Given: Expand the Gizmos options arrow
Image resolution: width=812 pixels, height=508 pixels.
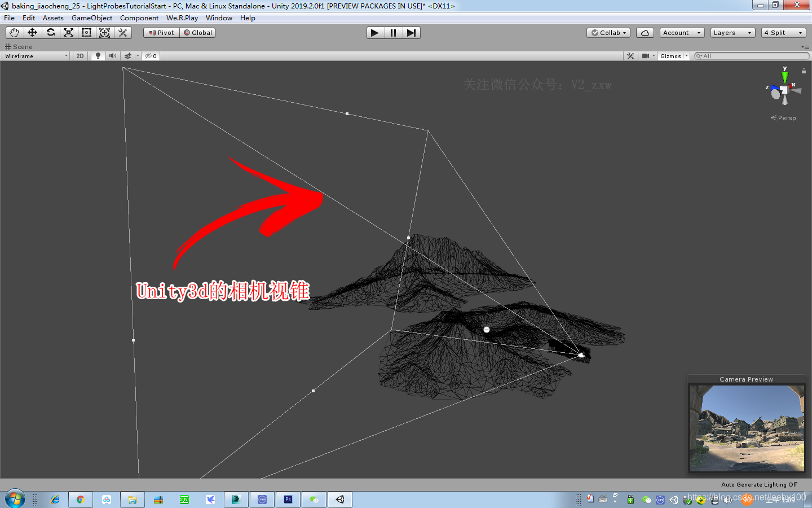Looking at the screenshot, I should 686,56.
